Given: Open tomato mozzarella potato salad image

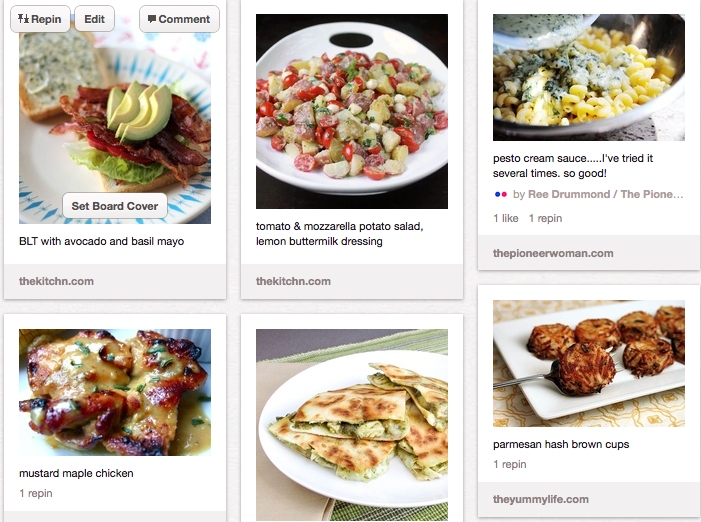Looking at the screenshot, I should [x=352, y=111].
